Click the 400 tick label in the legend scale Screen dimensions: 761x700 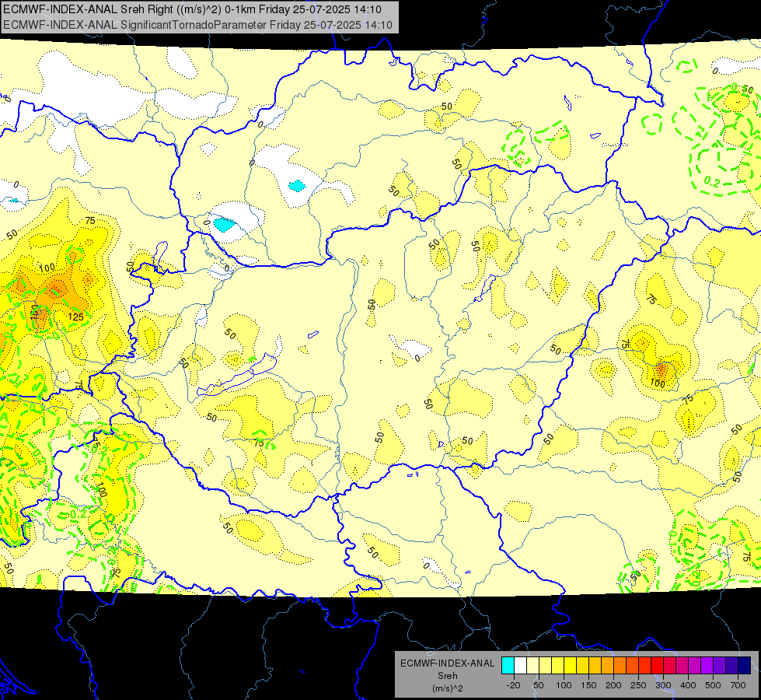(x=688, y=685)
